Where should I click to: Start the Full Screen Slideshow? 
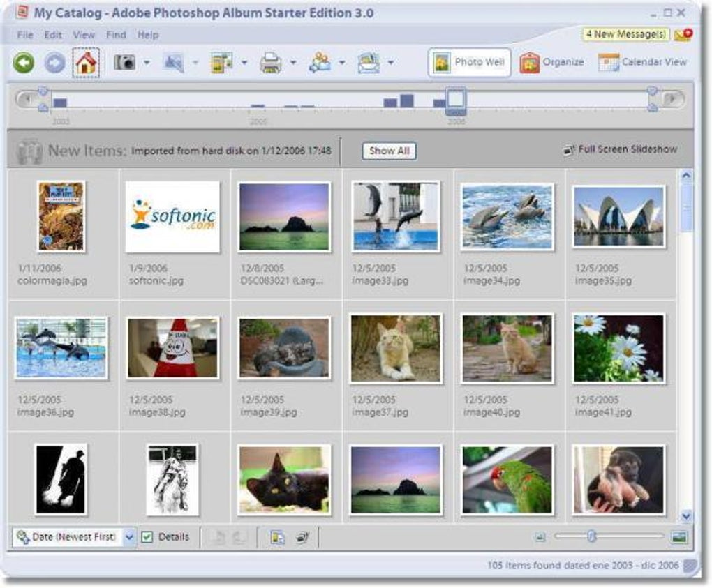click(620, 149)
